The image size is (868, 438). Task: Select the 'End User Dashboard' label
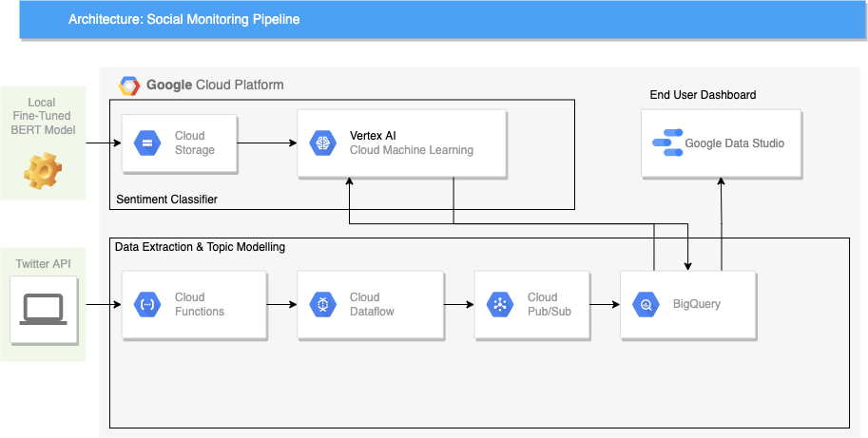pos(703,95)
